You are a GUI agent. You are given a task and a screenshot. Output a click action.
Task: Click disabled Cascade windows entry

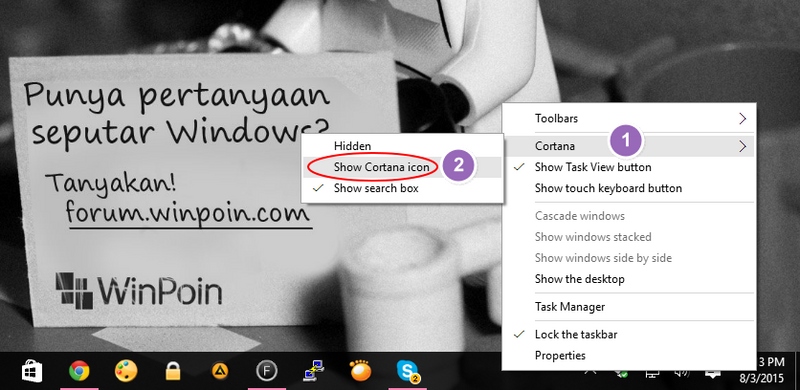click(629, 216)
